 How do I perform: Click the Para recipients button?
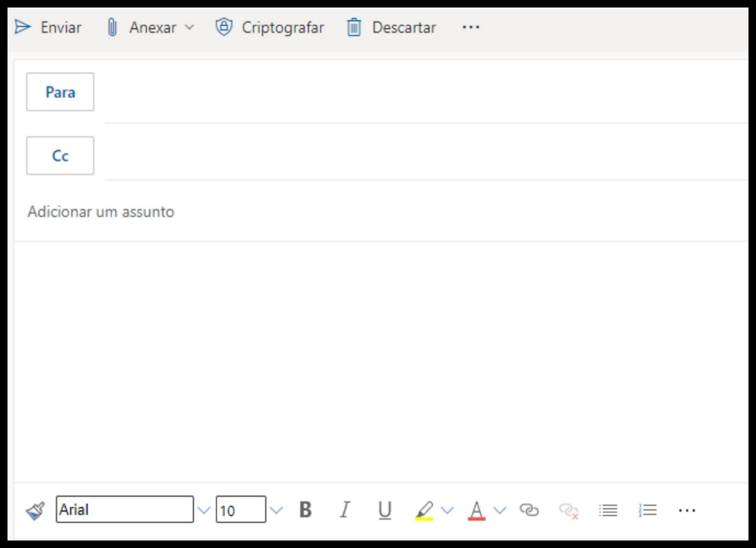point(60,92)
